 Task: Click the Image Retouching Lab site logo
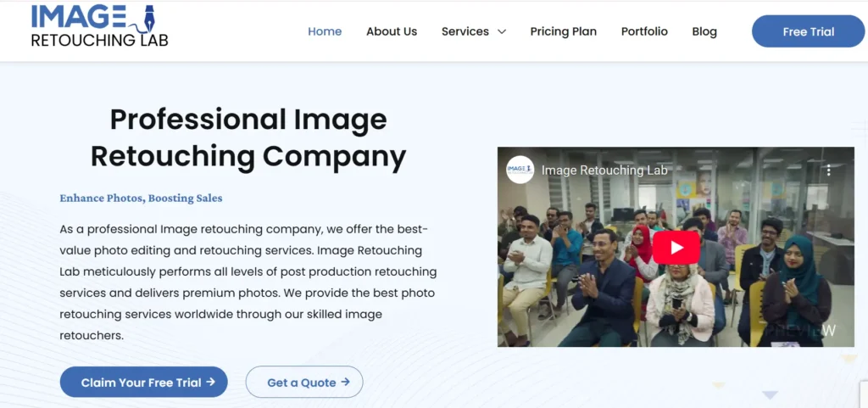click(x=99, y=26)
